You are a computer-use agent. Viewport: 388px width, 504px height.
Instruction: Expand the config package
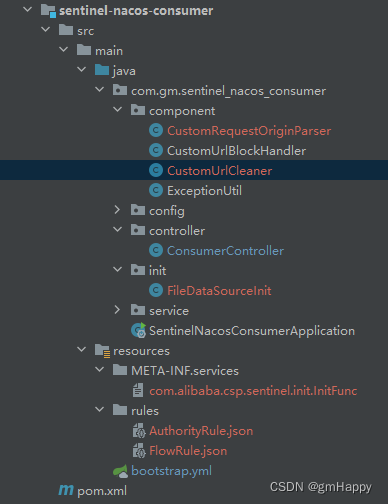click(x=117, y=210)
